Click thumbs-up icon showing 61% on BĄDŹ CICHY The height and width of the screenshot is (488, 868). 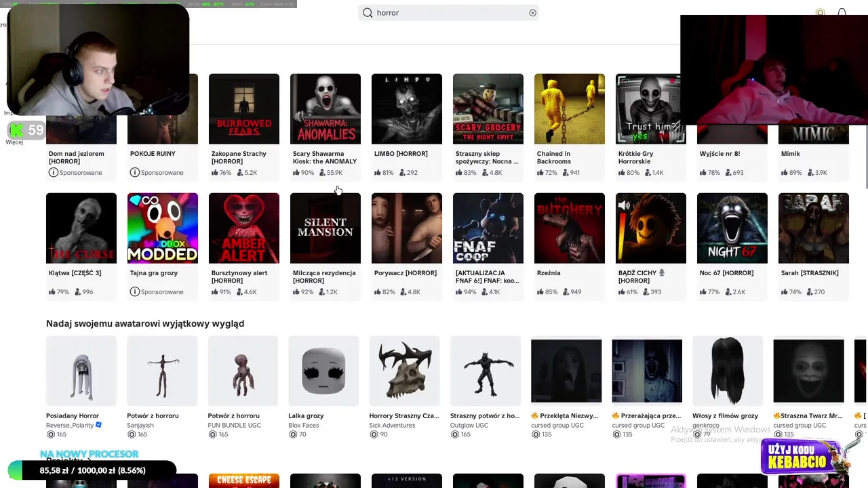coord(622,292)
